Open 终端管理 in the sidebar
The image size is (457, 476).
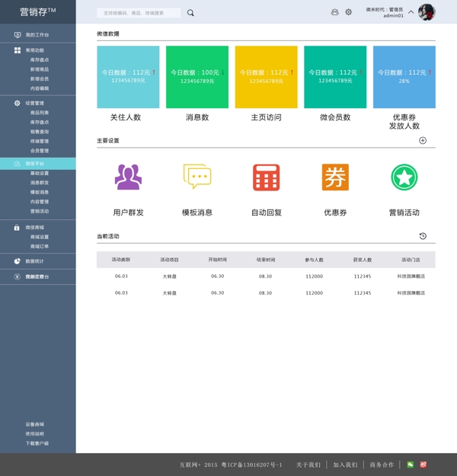coord(40,141)
